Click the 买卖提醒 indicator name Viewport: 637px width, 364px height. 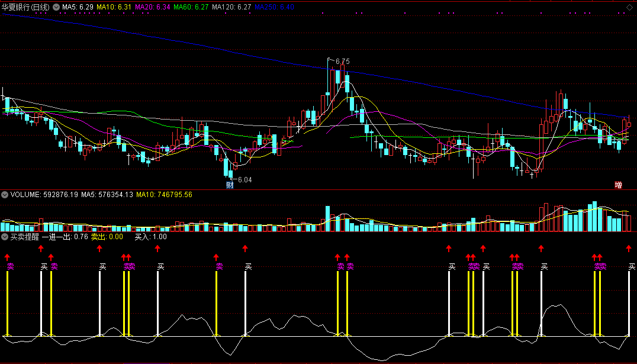25,237
